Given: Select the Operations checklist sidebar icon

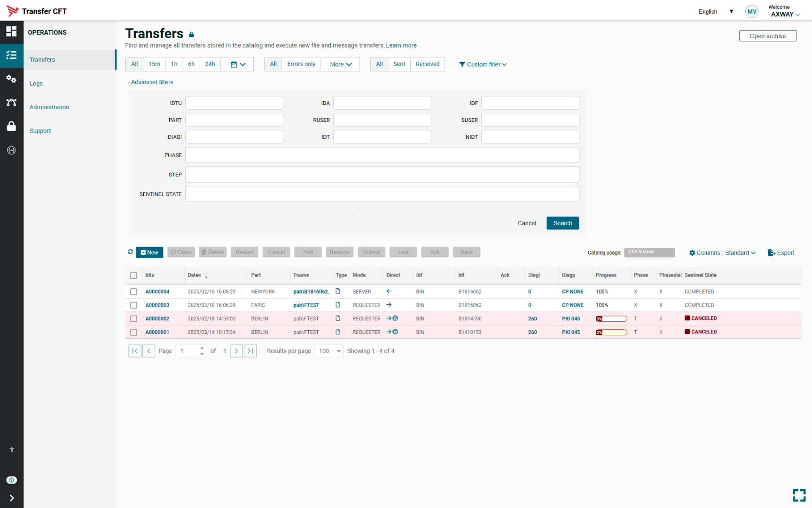Looking at the screenshot, I should point(11,55).
